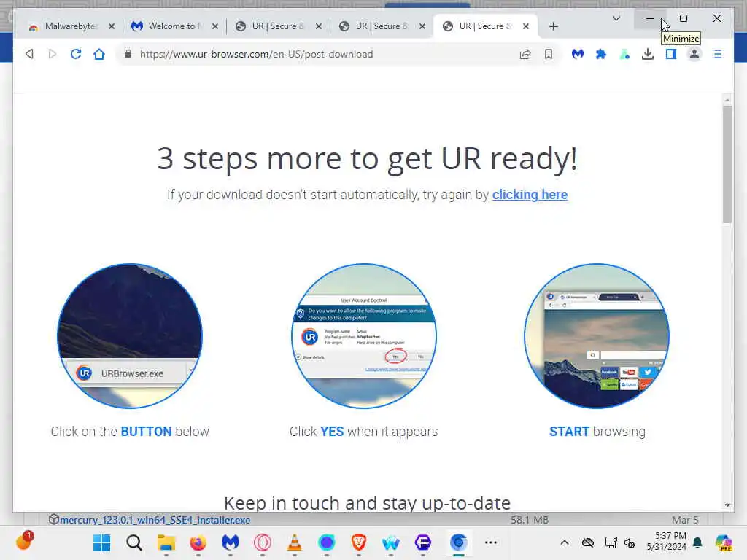This screenshot has width=747, height=560.
Task: Expand the hidden system tray icons
Action: point(565,542)
